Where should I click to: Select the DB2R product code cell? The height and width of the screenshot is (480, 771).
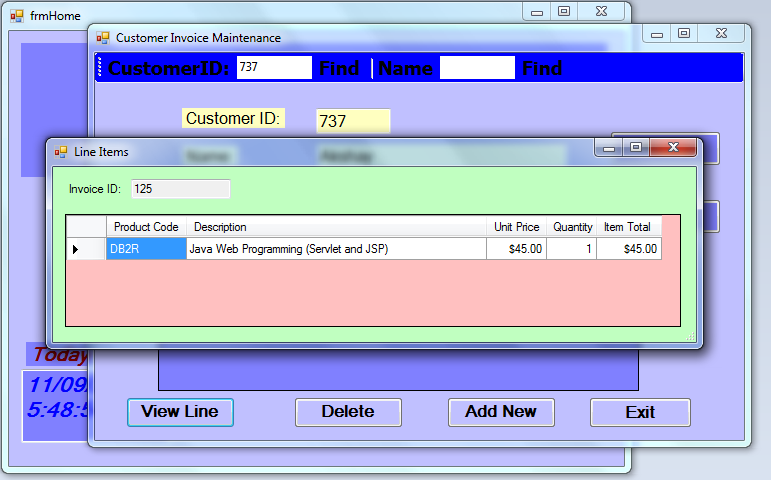tap(146, 249)
